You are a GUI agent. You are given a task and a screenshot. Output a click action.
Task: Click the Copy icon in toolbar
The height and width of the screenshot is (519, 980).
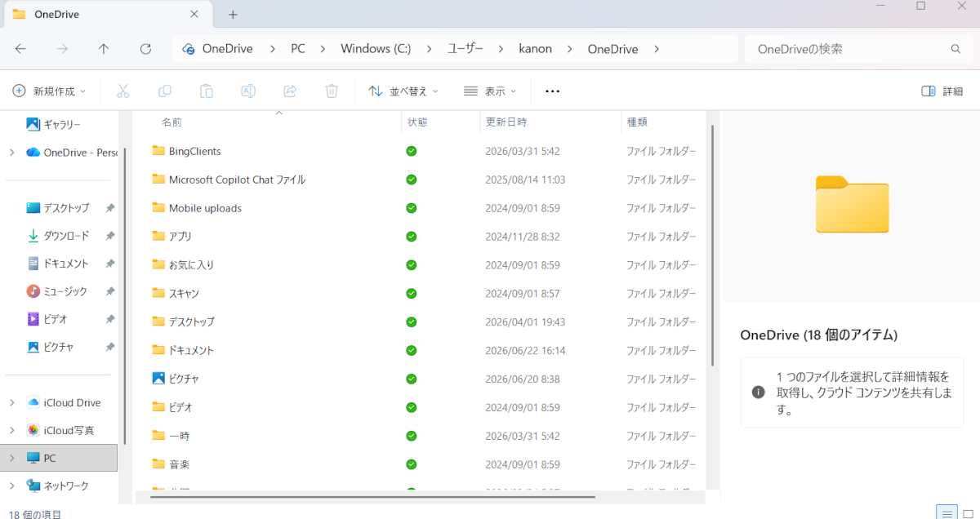click(x=165, y=91)
